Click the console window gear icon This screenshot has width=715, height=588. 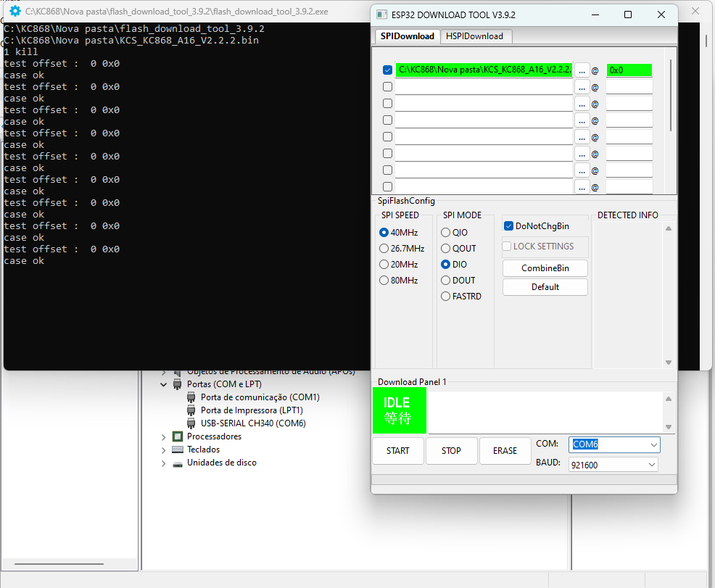[15, 12]
